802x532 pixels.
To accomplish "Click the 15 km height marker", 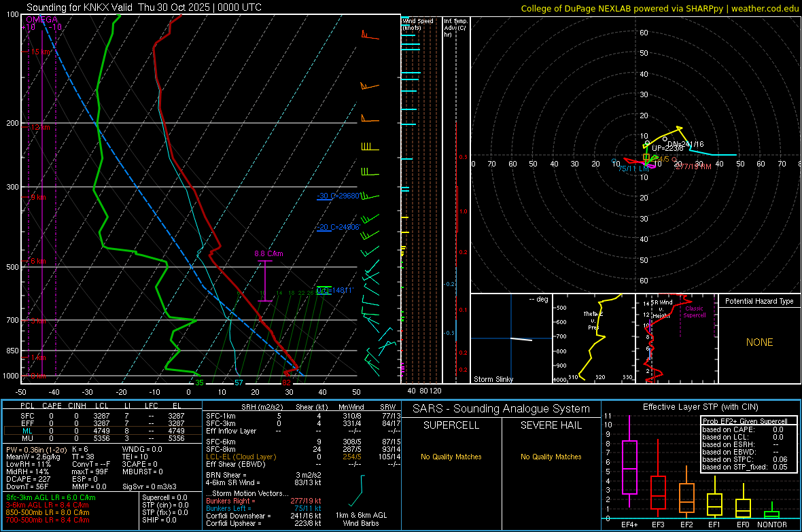I will click(41, 52).
